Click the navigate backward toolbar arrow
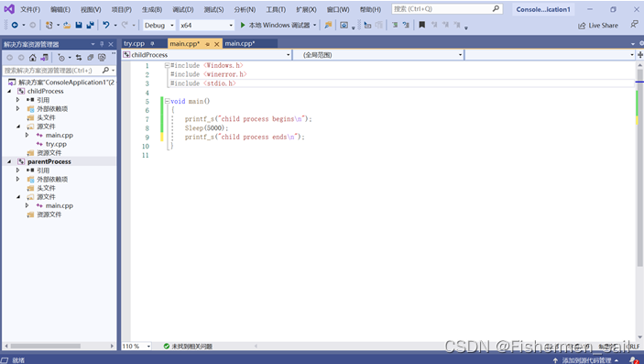 (x=15, y=25)
